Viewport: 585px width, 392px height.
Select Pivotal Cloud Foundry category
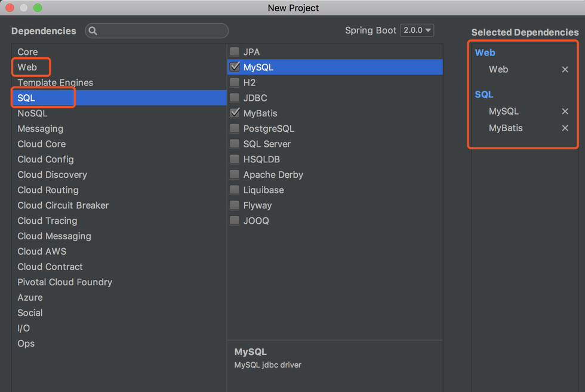pos(119,282)
